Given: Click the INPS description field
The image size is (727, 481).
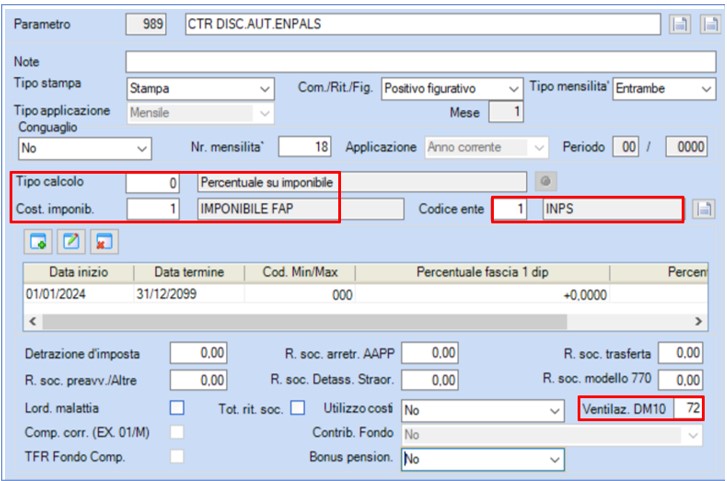Looking at the screenshot, I should point(612,209).
